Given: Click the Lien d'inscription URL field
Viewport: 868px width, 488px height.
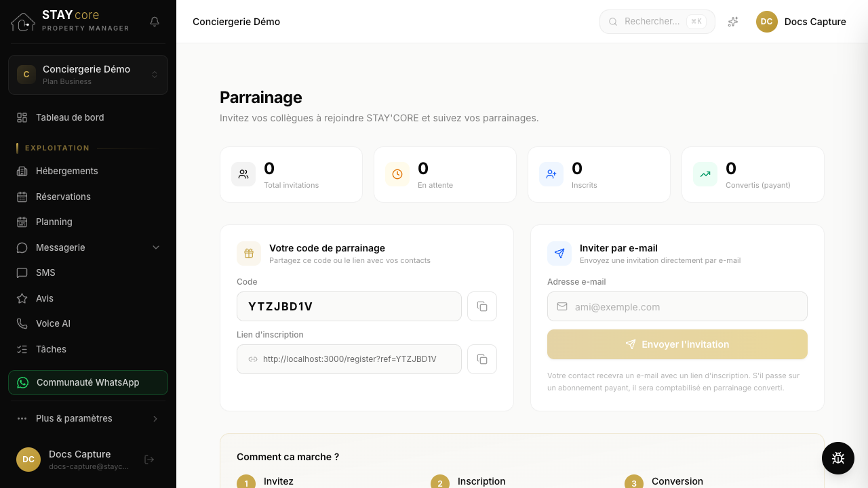Looking at the screenshot, I should [349, 359].
